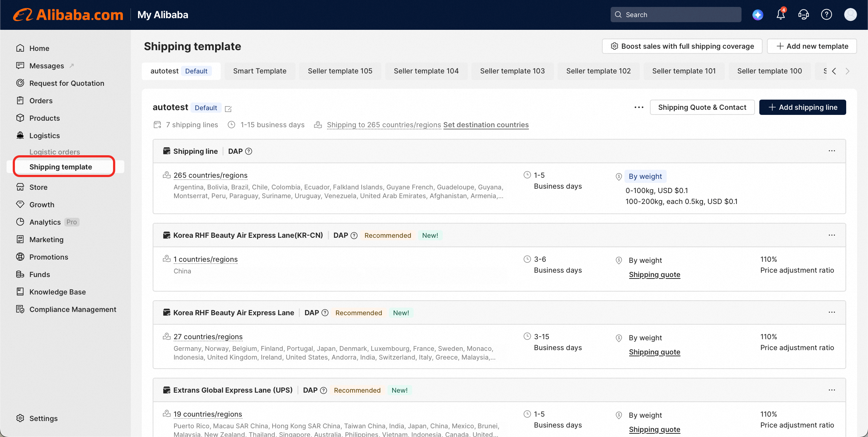The width and height of the screenshot is (868, 437).
Task: Click 27 countries/regions link
Action: (208, 337)
